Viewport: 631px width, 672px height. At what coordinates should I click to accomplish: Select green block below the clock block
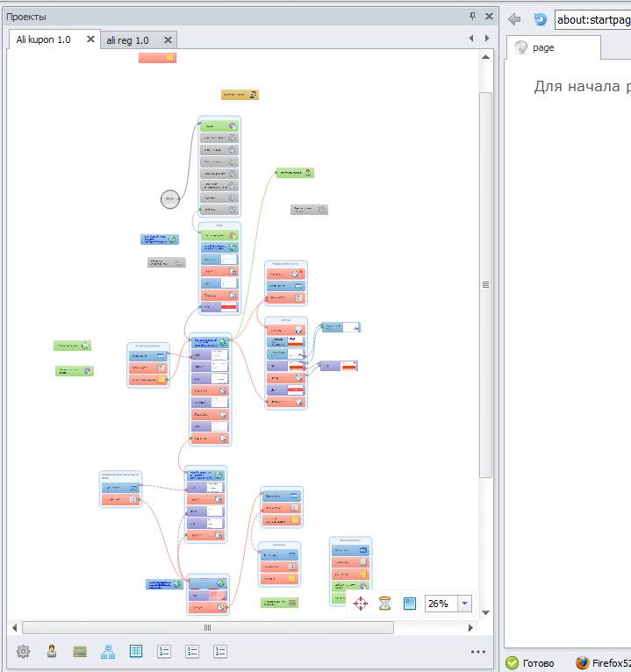click(x=75, y=371)
